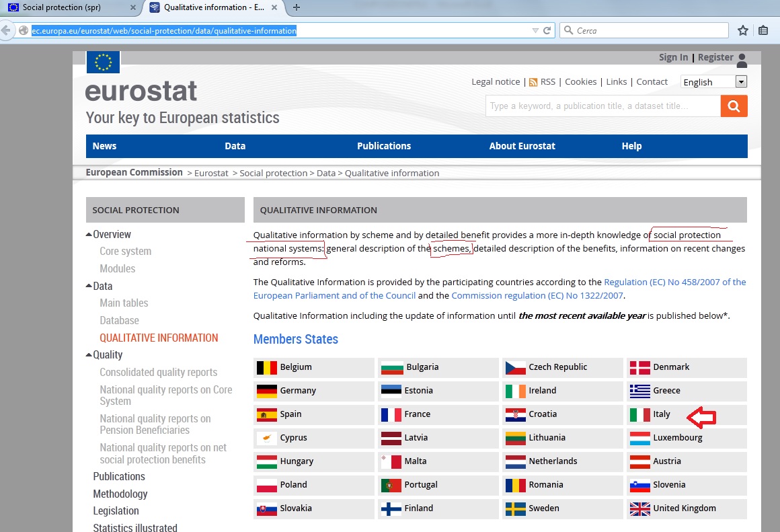Click the Finland flag icon
The image size is (780, 532).
click(391, 508)
